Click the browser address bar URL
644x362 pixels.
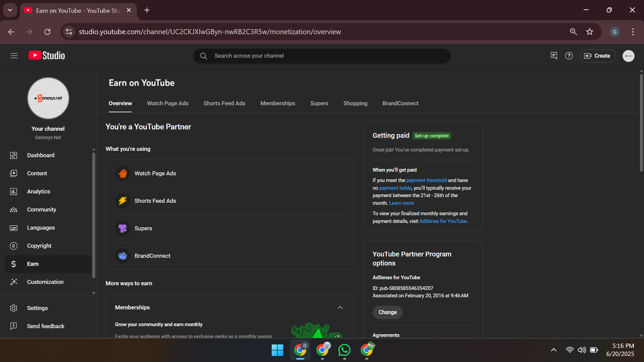point(210,32)
